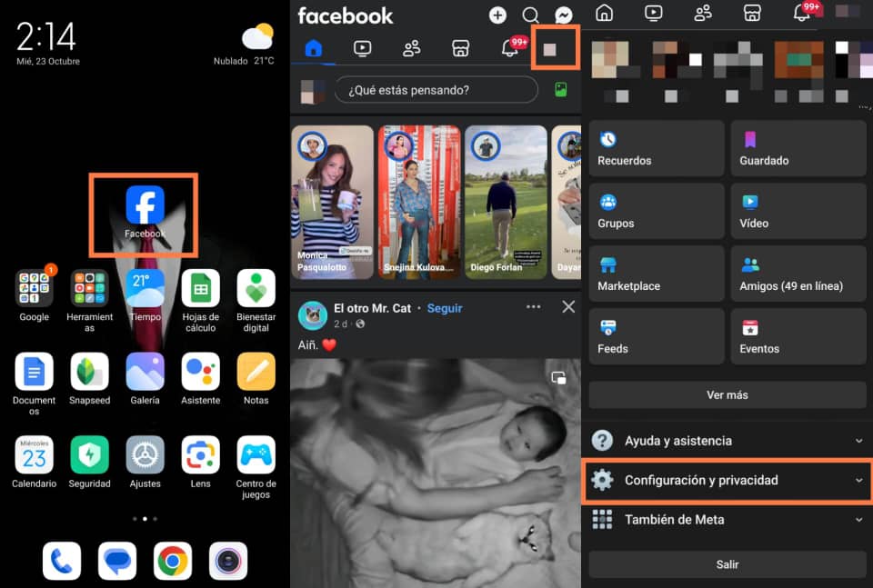This screenshot has height=588, width=873.
Task: Tap El otro Mr. Cat profile picture
Action: 313,315
